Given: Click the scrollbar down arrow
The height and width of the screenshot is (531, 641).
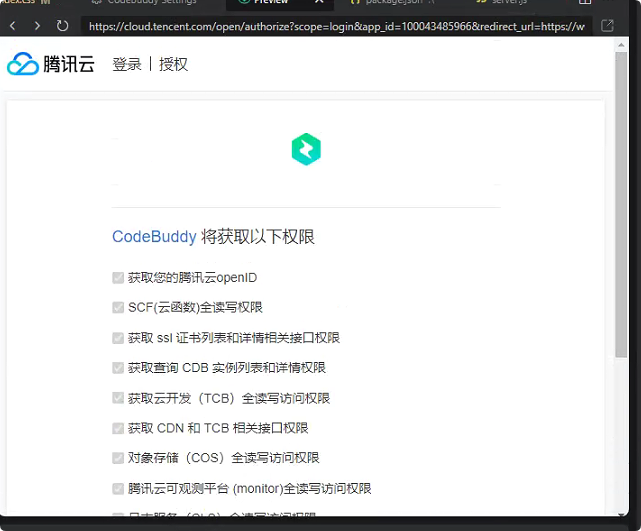Looking at the screenshot, I should tap(621, 515).
